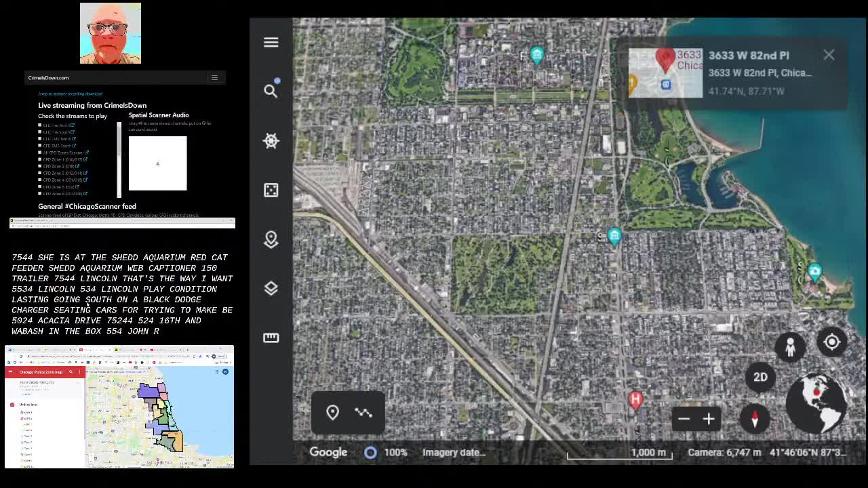The width and height of the screenshot is (868, 488).
Task: Click the stream list scrollbar
Action: 119,160
